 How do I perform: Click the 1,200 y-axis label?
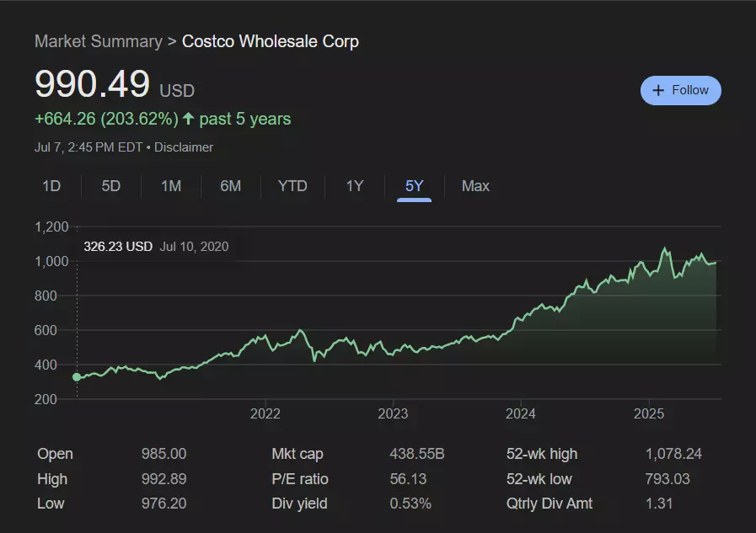51,227
